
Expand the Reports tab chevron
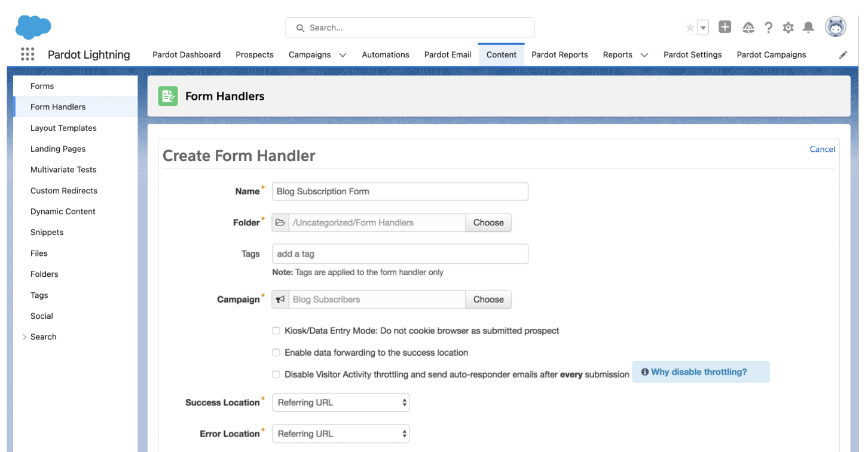click(644, 55)
